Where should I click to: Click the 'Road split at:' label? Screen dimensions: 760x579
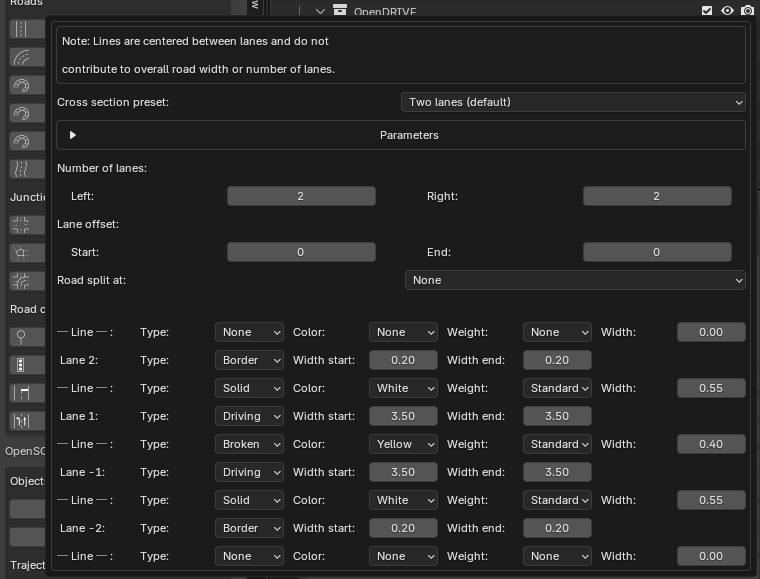click(92, 281)
